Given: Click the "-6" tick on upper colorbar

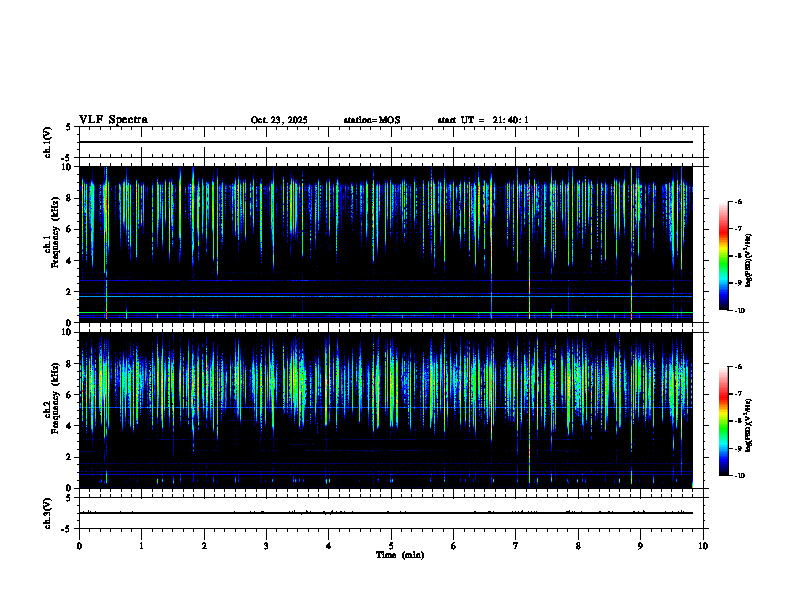Looking at the screenshot, I should [738, 201].
